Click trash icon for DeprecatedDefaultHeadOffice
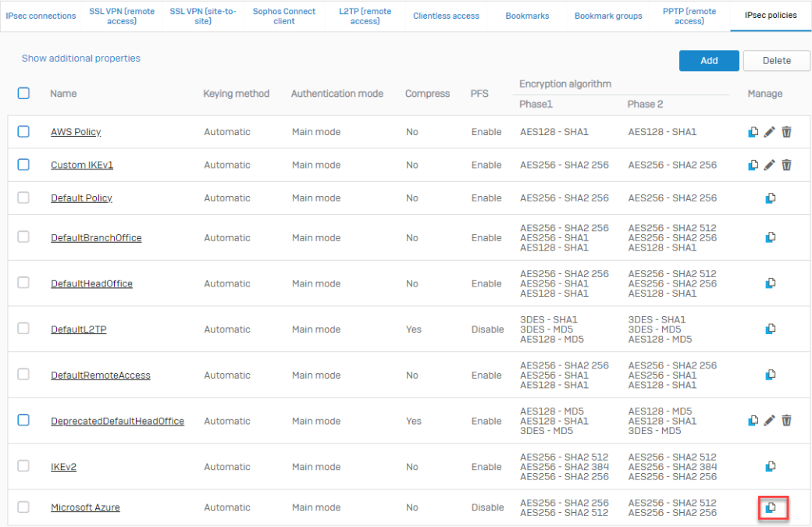Viewport: 812px width, 527px height. [x=786, y=421]
